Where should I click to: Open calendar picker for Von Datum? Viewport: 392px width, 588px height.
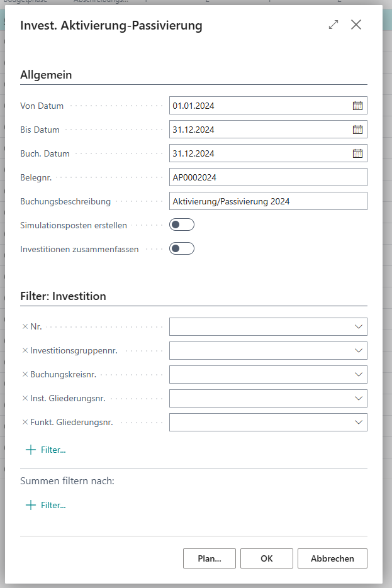(x=357, y=106)
